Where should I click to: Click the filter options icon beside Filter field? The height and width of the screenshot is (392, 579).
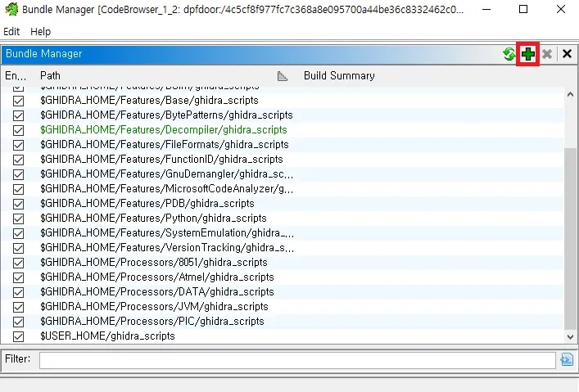pos(567,359)
